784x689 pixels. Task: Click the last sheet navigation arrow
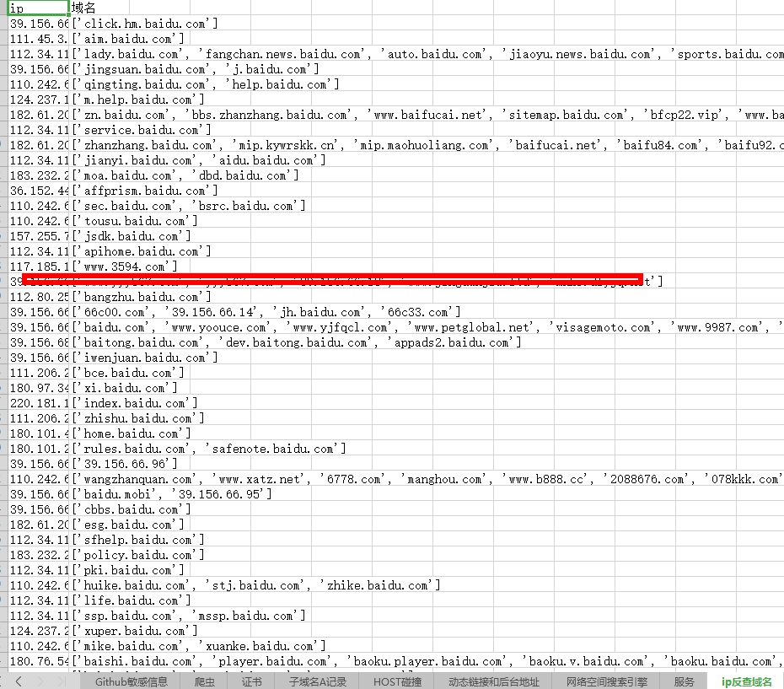click(x=62, y=681)
